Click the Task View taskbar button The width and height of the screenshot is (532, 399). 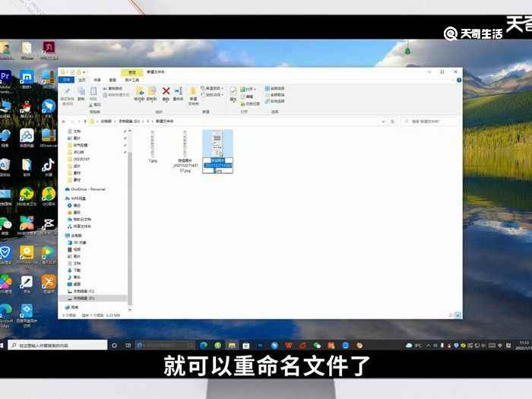tap(128, 345)
